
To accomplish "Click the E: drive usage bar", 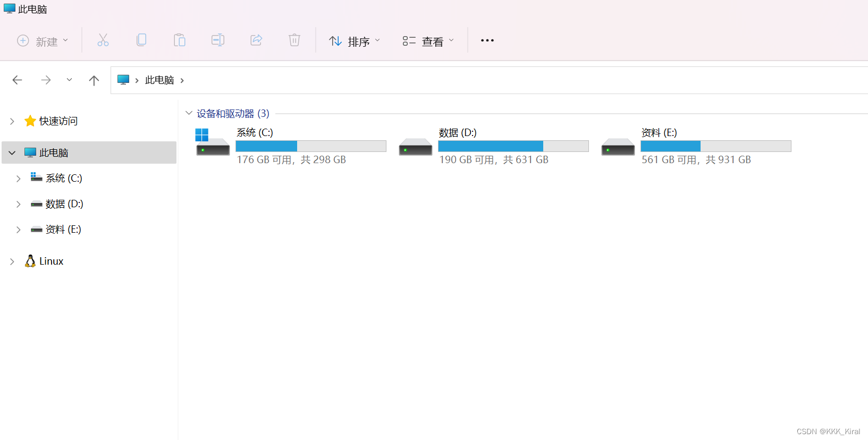I will [716, 146].
